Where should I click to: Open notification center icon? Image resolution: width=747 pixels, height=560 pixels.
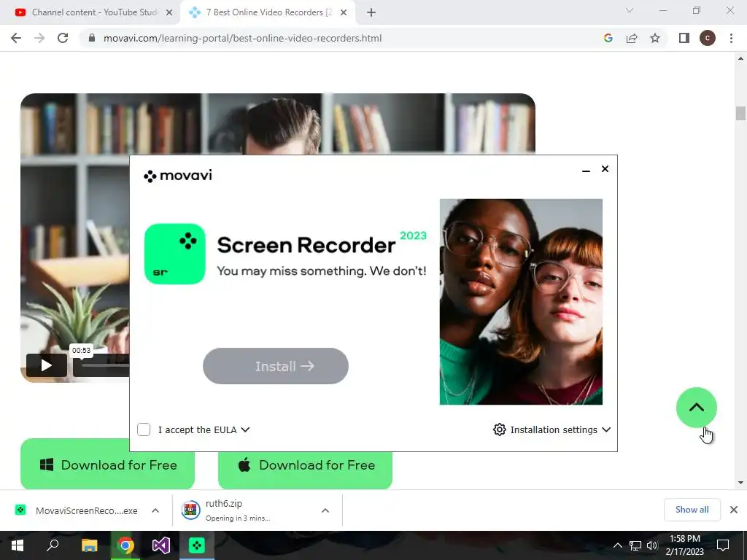pyautogui.click(x=723, y=545)
